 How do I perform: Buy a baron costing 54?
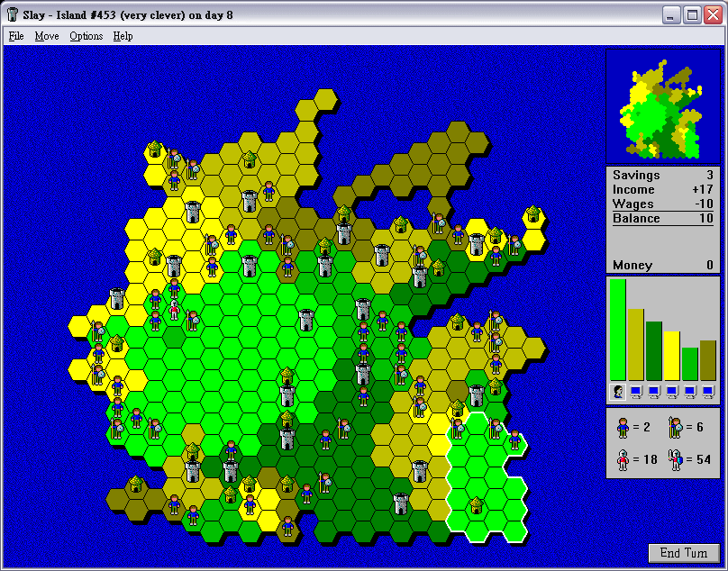click(675, 460)
